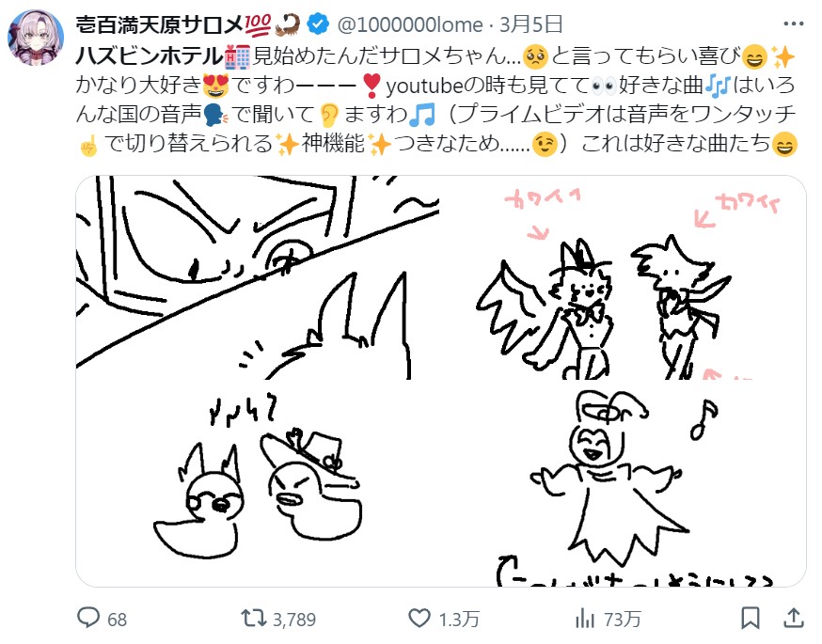This screenshot has width=822, height=644.
Task: Open the top-left sketch of the face close-up
Action: point(258,277)
